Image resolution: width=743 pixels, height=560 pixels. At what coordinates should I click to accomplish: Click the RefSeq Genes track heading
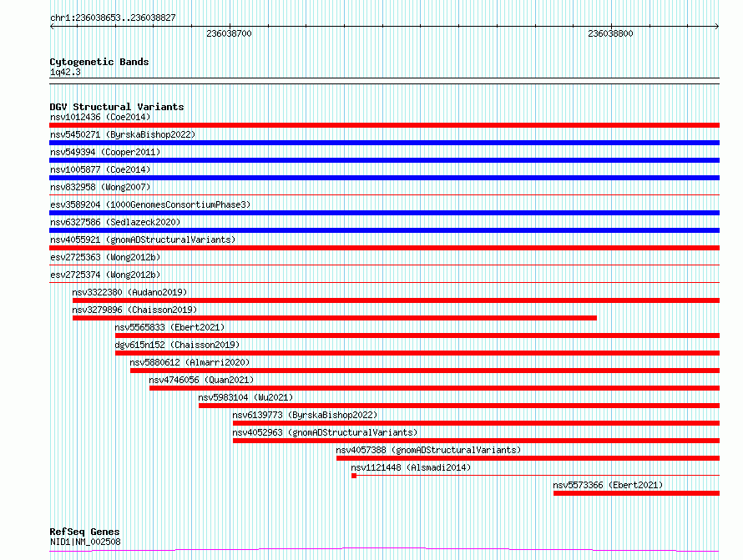tap(84, 532)
